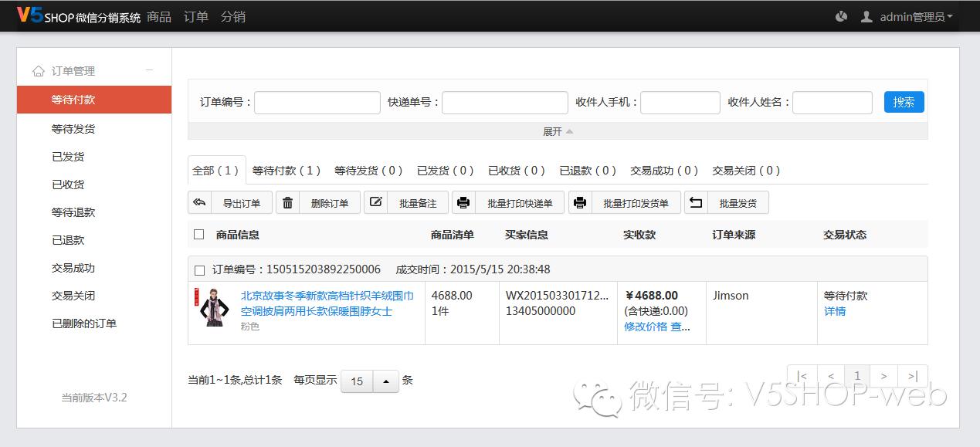Viewport: 980px width, 447px height.
Task: Tick the checkbox for order 150515203892250006
Action: 199,269
